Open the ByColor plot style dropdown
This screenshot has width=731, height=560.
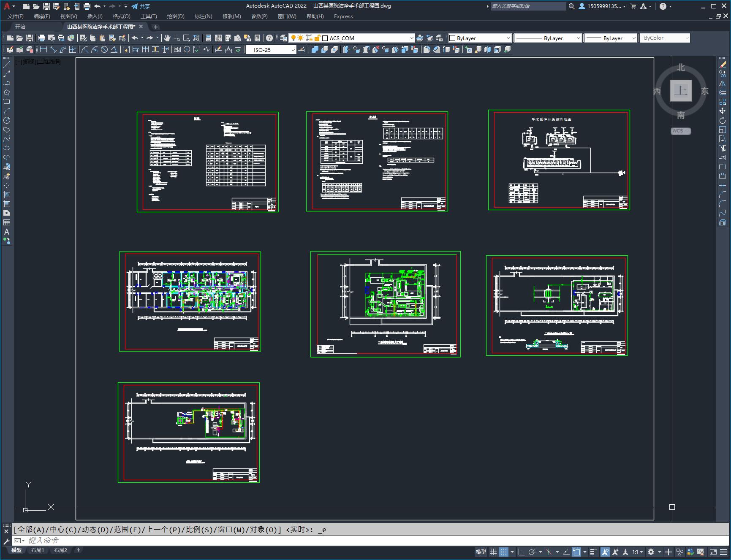tap(665, 38)
